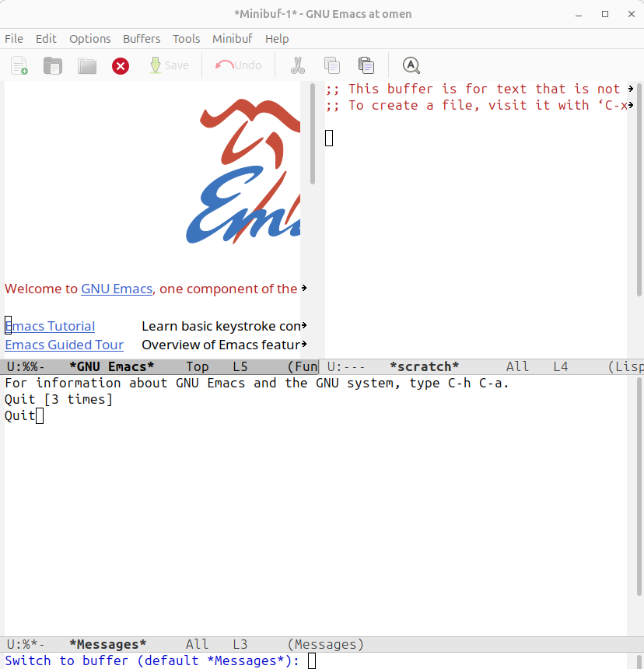Click the *GNU Emacs* buffer name in mode line
Viewport: 644px width, 669px height.
click(x=112, y=366)
